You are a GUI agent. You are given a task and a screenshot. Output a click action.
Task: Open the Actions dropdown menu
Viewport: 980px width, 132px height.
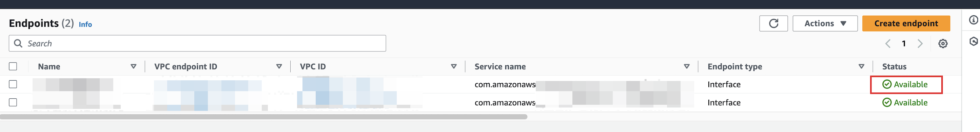(825, 24)
